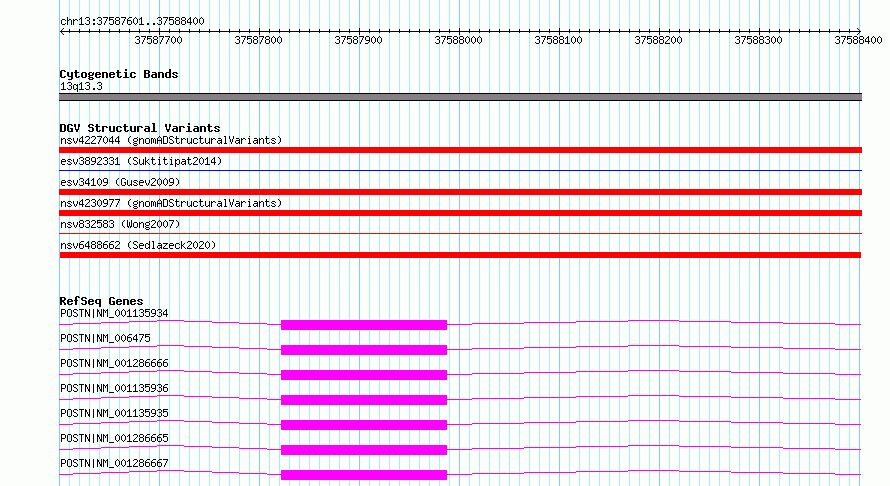Open transcript label POSTN|NM_001286667
The height and width of the screenshot is (486, 890).
(x=114, y=463)
